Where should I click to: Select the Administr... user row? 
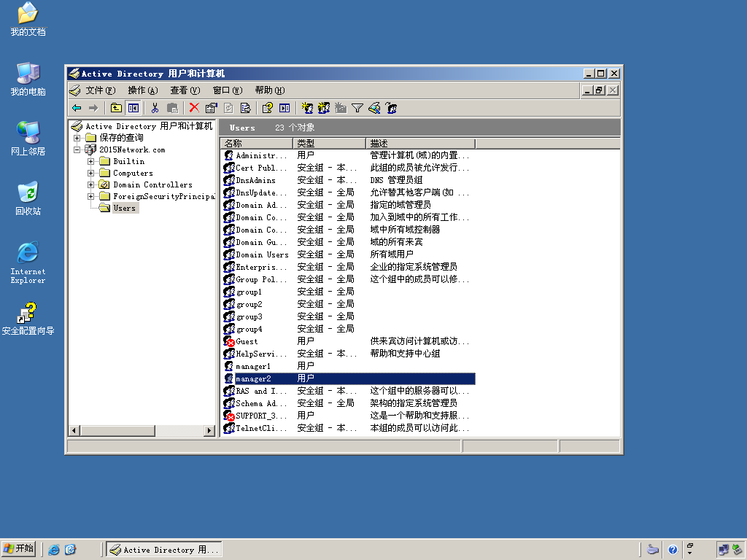tap(349, 155)
